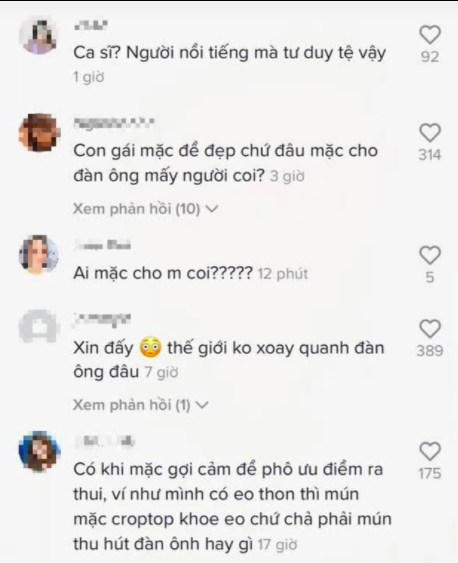Open avatar of "Con gái mặc để đẹp" commenter

(x=38, y=132)
